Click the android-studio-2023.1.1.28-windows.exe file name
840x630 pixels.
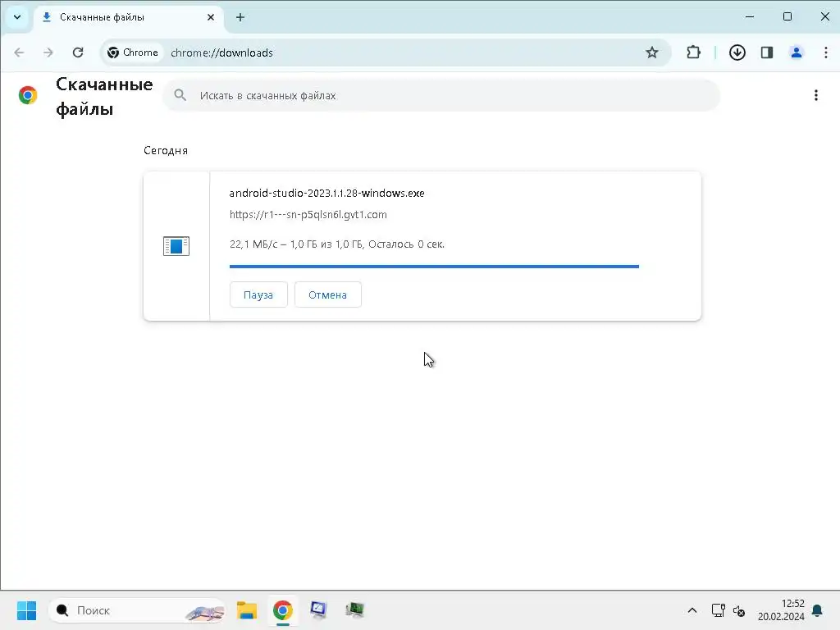coord(326,194)
